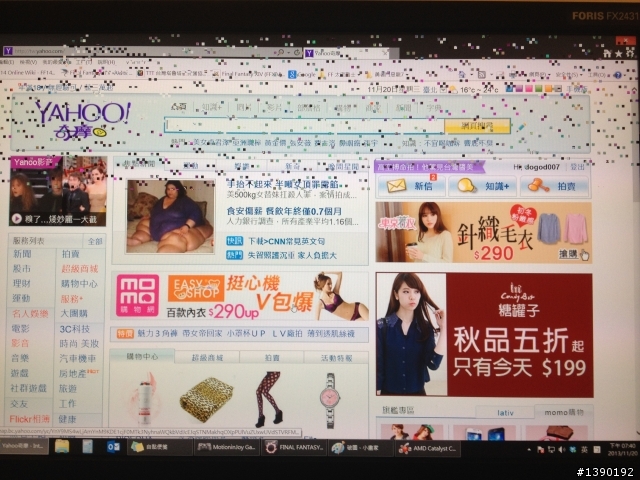This screenshot has width=640, height=480.
Task: Switch to FINAL FANTASY taskbar window
Action: click(x=295, y=447)
